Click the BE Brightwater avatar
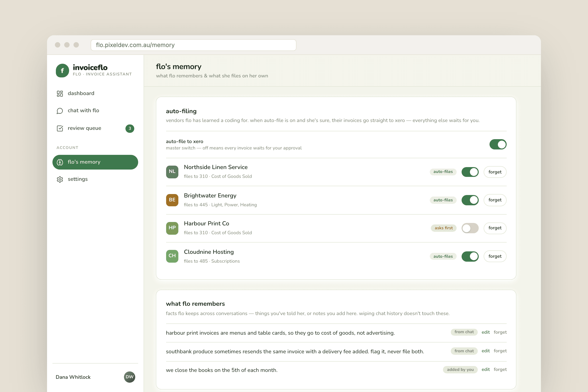 (172, 200)
